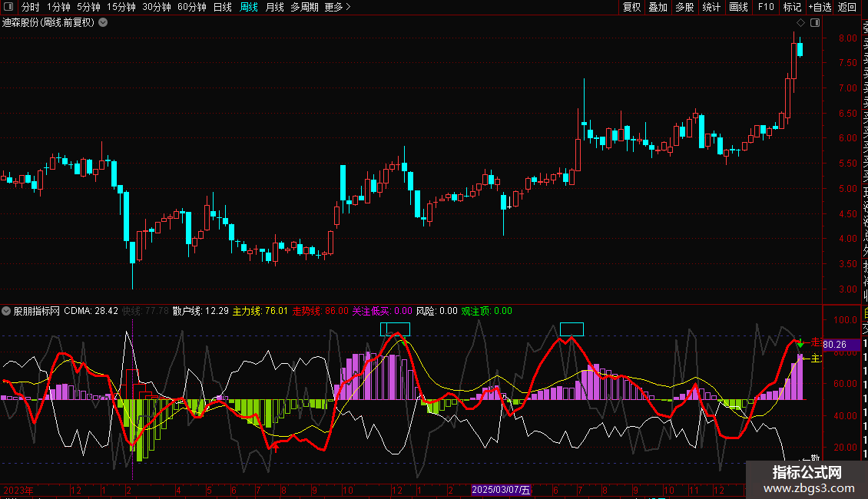Click the 6.00 price axis label
The height and width of the screenshot is (499, 868).
pos(847,138)
